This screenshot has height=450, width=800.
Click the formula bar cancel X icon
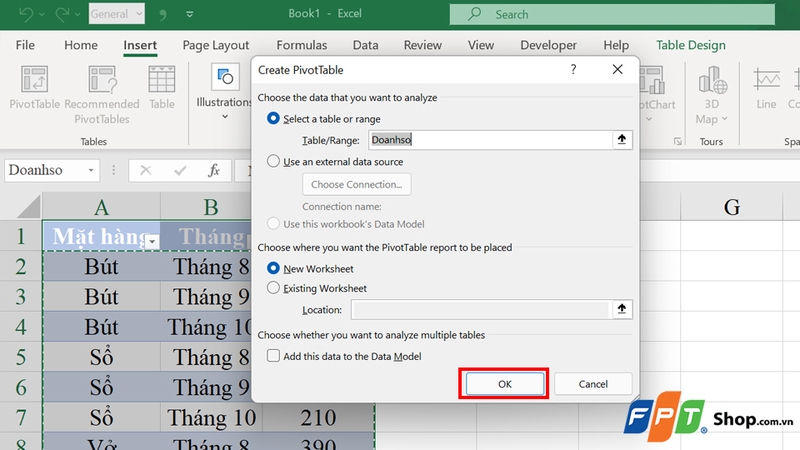[145, 170]
